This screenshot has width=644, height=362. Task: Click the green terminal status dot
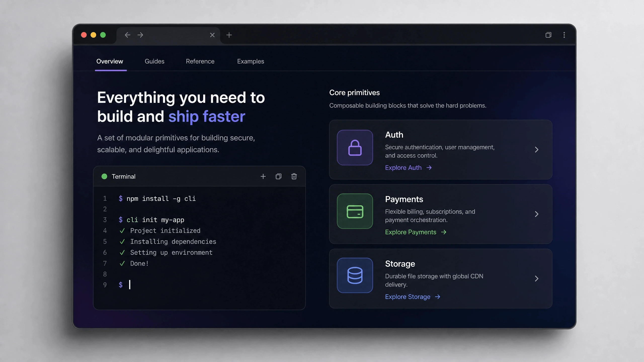[104, 176]
